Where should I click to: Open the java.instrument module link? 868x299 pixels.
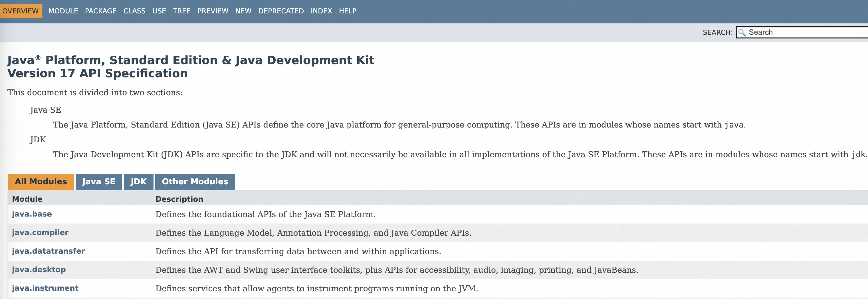(45, 288)
